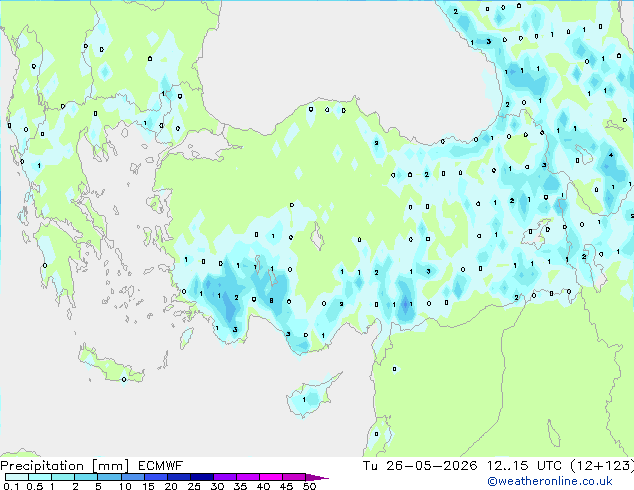Choose the 30–35 mm purple swatch
The height and width of the screenshot is (490, 634).
point(224,477)
